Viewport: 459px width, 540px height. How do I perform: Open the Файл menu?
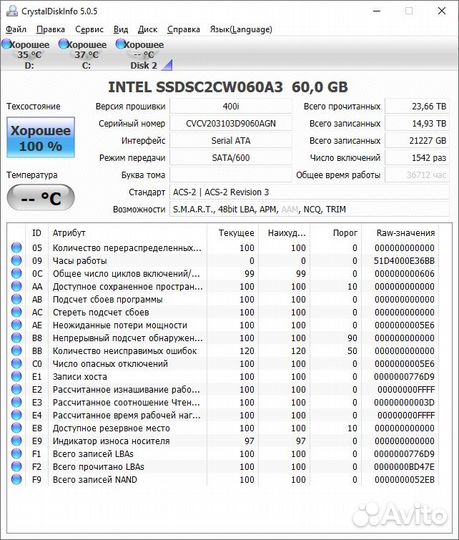coord(16,30)
